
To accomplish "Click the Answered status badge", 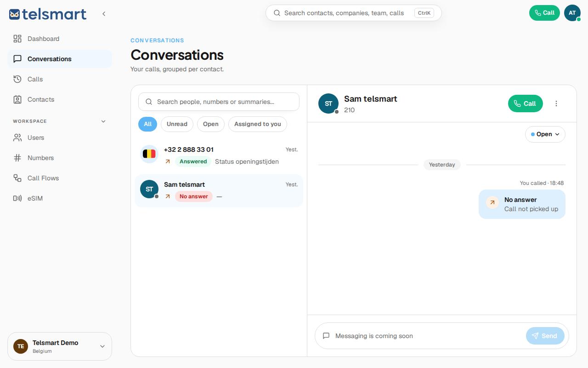I will pyautogui.click(x=193, y=161).
